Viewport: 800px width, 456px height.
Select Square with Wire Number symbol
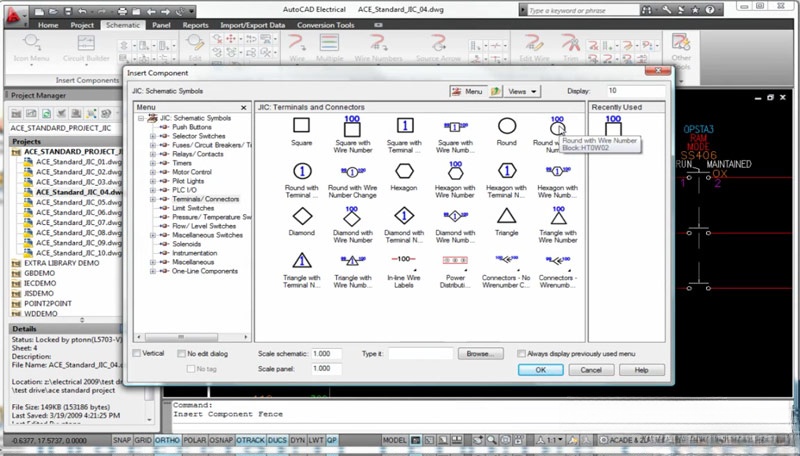(352, 126)
